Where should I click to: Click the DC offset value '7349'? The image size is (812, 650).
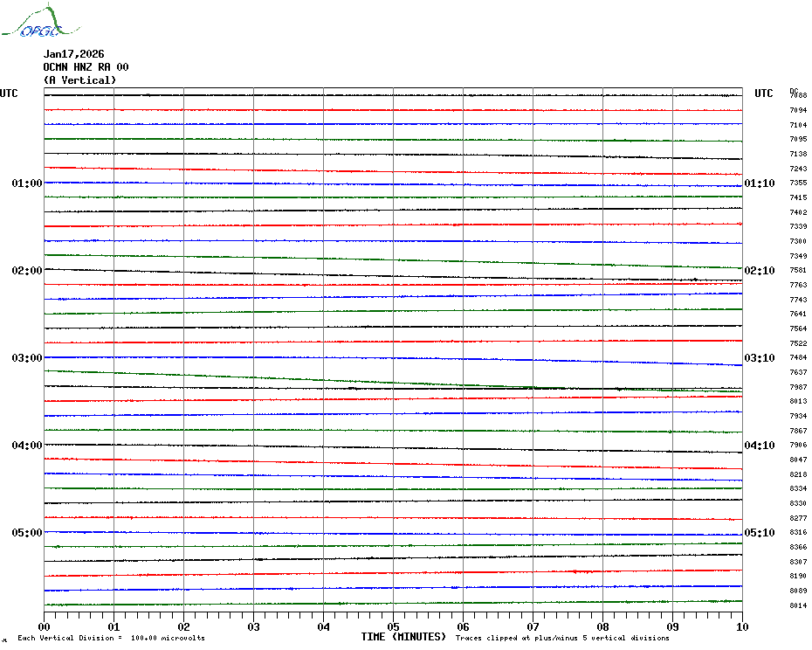[x=798, y=256]
